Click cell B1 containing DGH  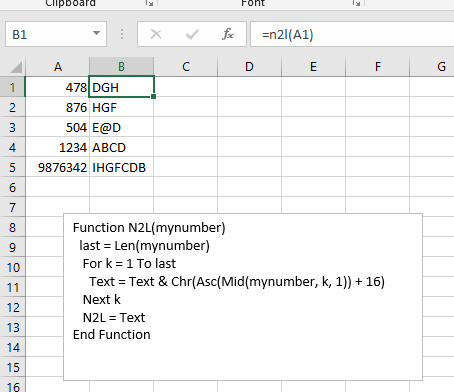pos(121,87)
